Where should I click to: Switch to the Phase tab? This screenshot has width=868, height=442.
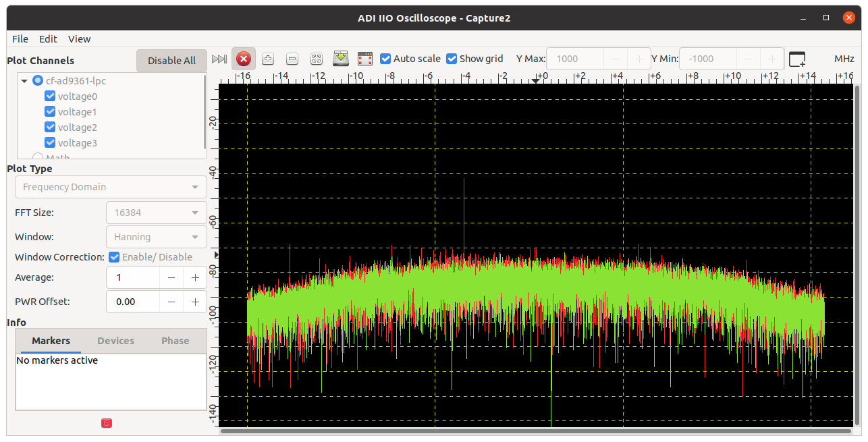click(175, 341)
